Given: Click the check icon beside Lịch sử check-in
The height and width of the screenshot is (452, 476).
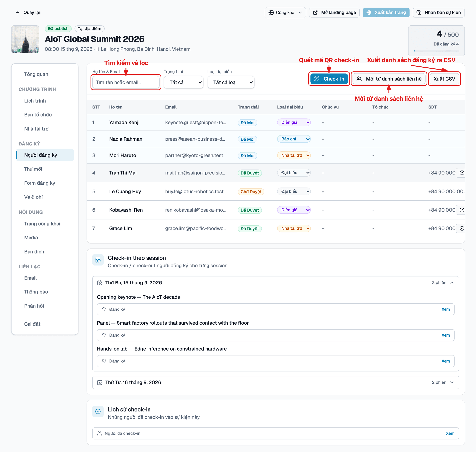Looking at the screenshot, I should pos(98,411).
